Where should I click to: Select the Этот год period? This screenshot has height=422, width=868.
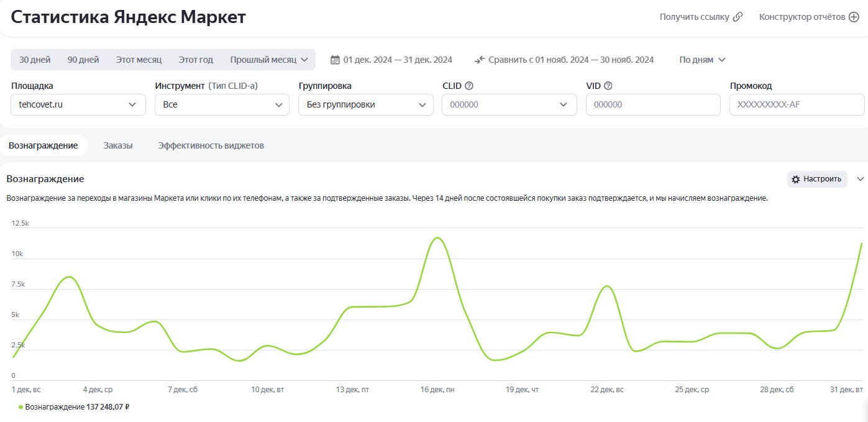point(196,60)
